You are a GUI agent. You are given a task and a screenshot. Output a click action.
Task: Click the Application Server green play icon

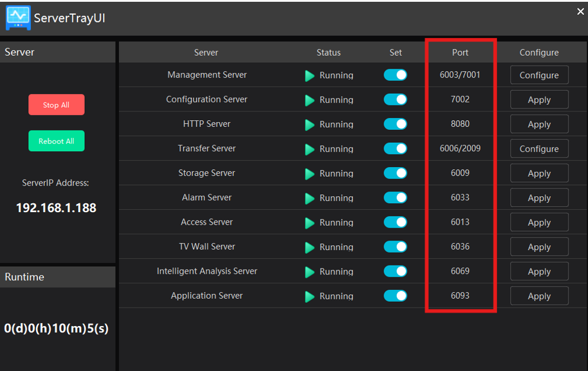click(310, 297)
